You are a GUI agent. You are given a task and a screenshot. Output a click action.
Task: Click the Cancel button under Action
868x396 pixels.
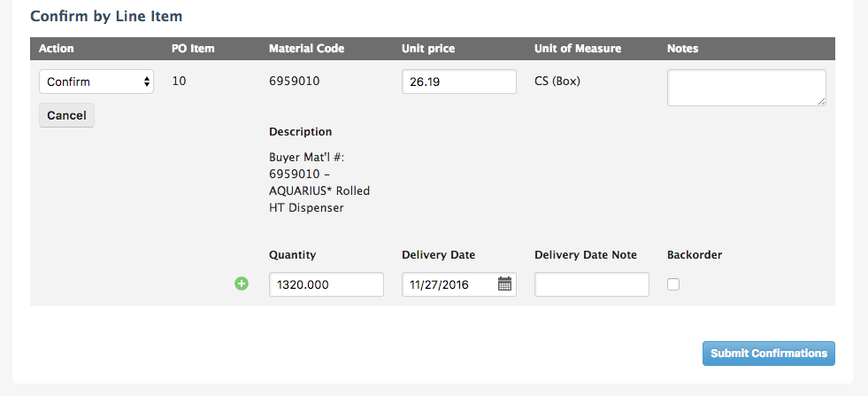coord(66,115)
